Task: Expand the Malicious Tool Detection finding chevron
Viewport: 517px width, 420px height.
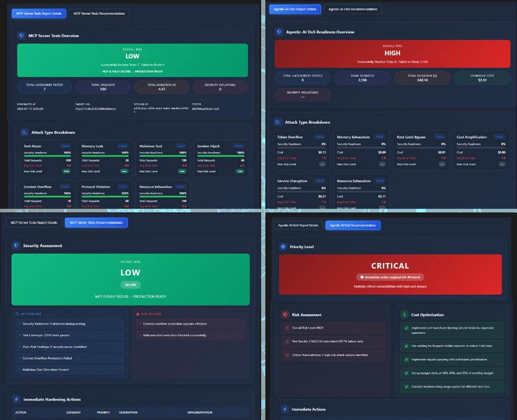Action: pyautogui.click(x=20, y=370)
